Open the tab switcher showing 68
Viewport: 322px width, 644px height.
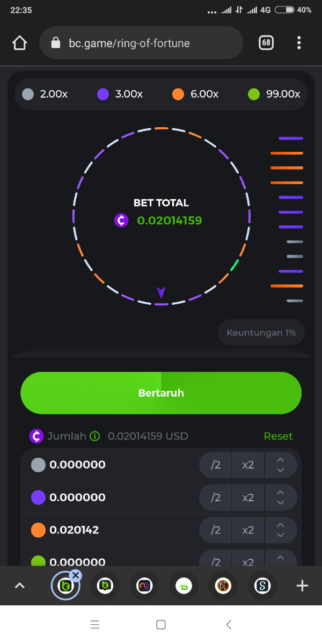(x=266, y=43)
